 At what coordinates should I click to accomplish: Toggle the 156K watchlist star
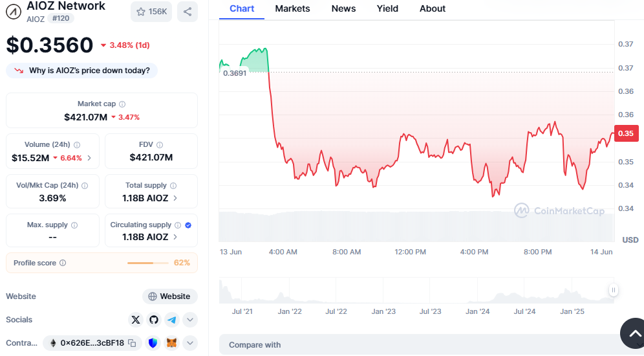[151, 12]
